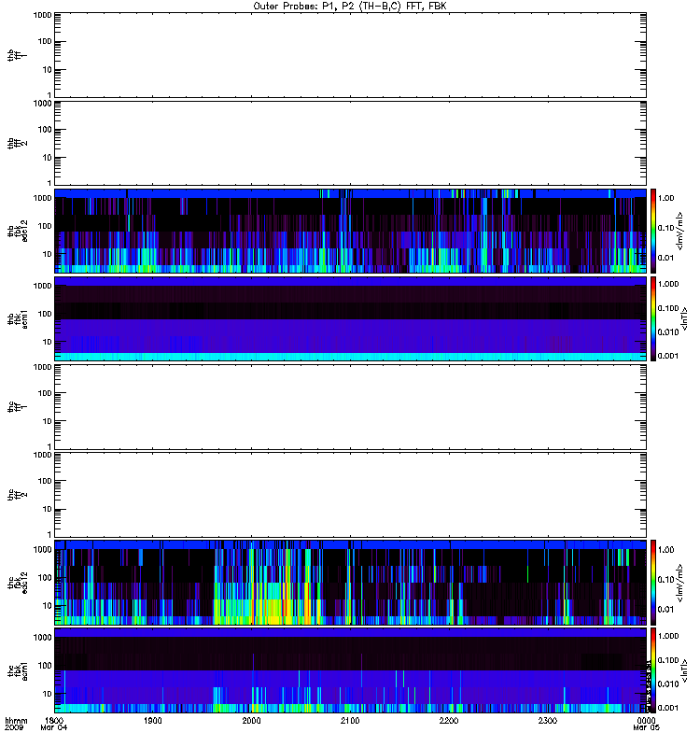Screen dimensions: 700x747
Task: Click the 0.001 tick on thc scm1 color bar
Action: tap(668, 708)
